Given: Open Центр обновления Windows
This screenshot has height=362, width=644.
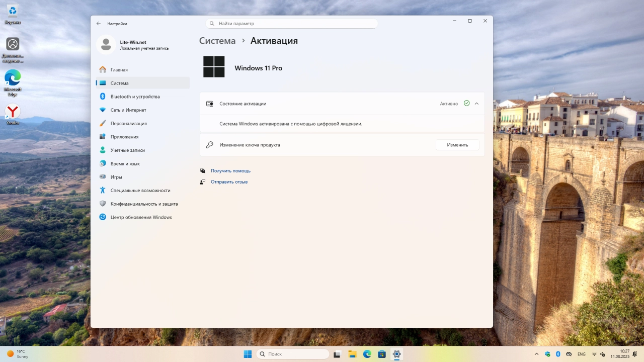Looking at the screenshot, I should [142, 217].
